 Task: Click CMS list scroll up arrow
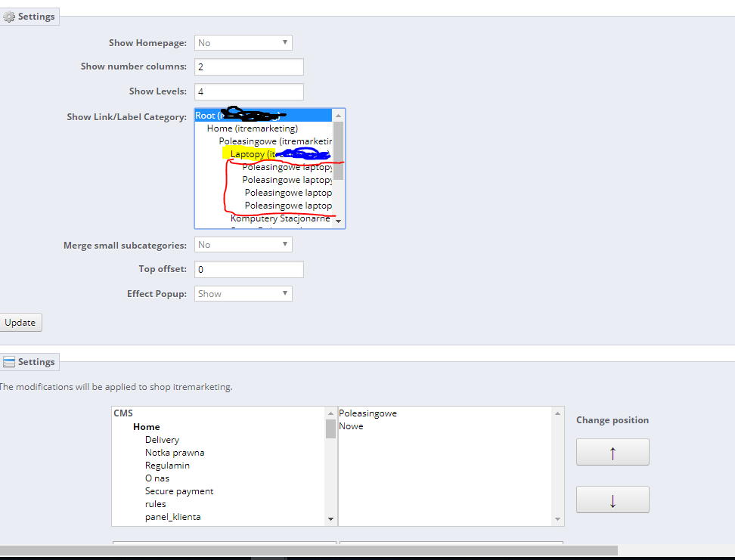[331, 413]
